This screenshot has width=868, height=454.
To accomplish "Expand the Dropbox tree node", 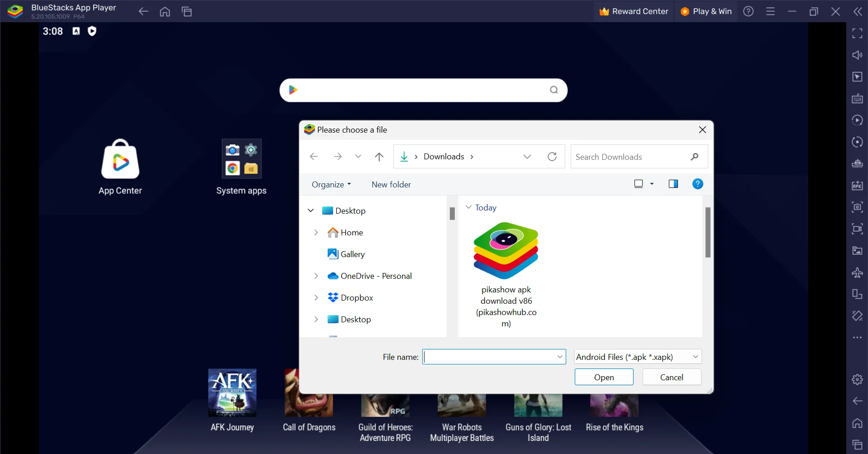I will (316, 297).
